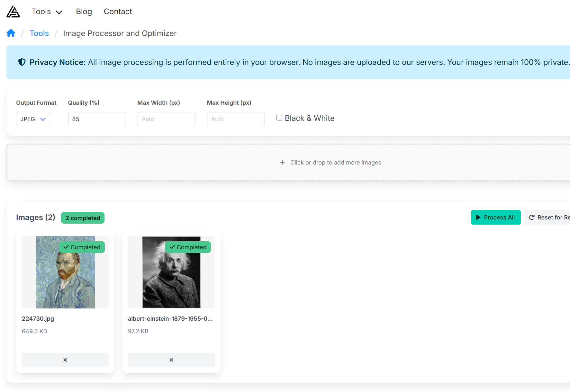The width and height of the screenshot is (570, 392).
Task: Focus the Quality percent field
Action: click(97, 119)
